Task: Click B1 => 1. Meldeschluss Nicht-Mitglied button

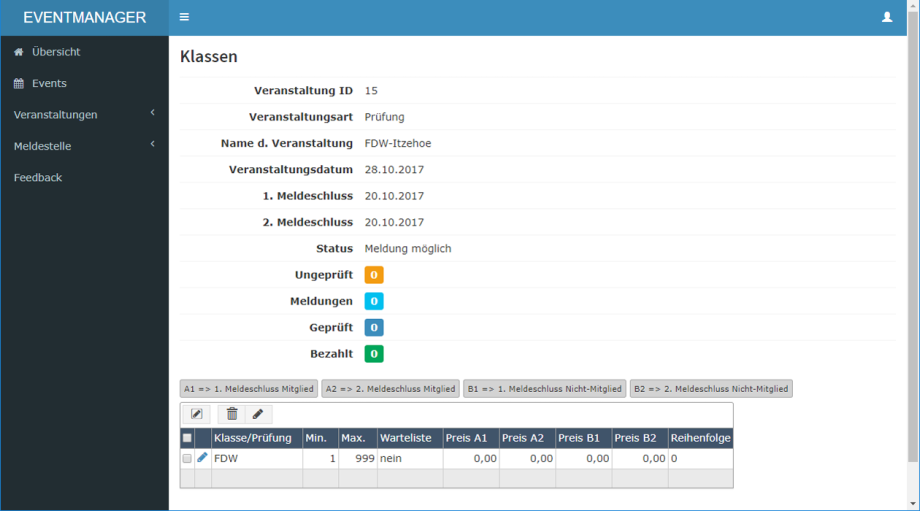Action: click(x=544, y=388)
